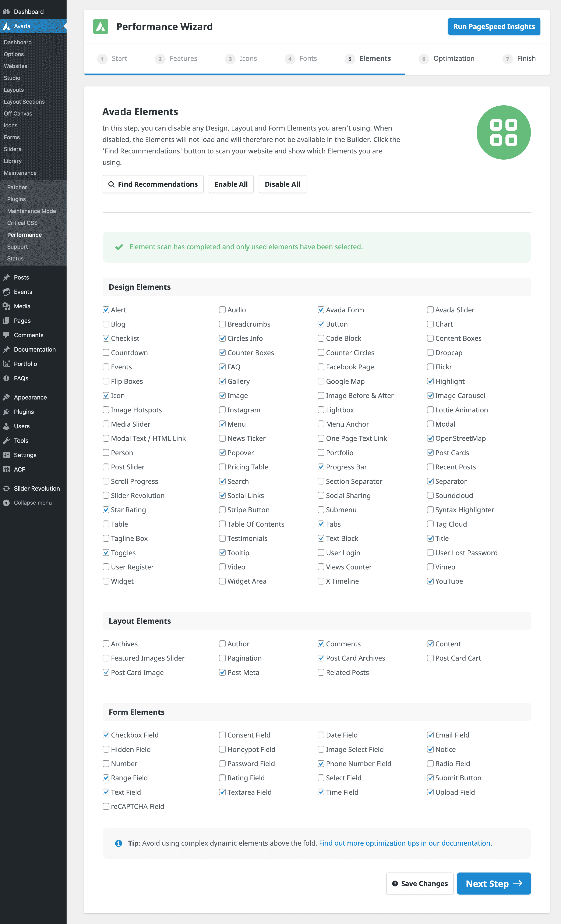Go to wizard step 4 Fonts
Viewport: 561px width, 924px height.
301,58
